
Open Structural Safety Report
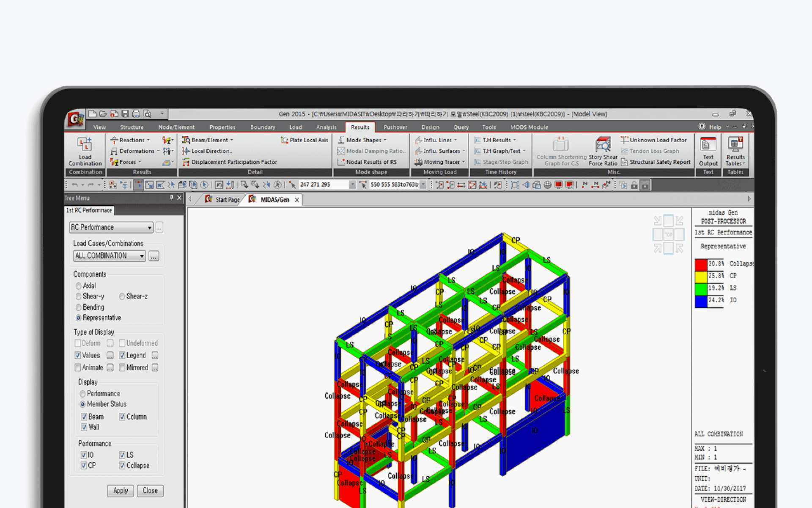656,162
